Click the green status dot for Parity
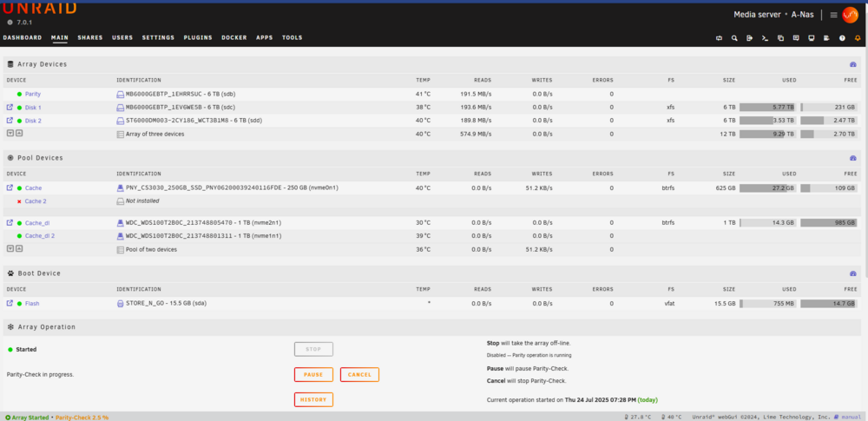 coord(19,94)
